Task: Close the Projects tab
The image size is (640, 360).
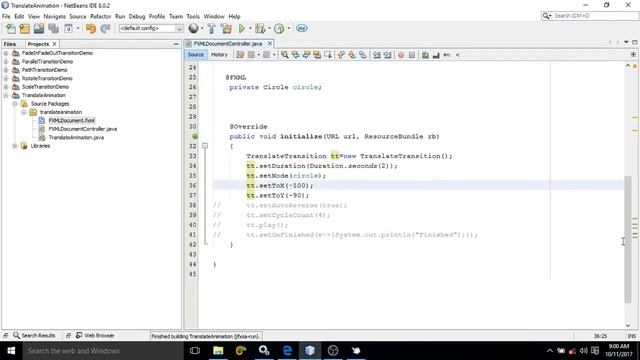Action: tap(54, 44)
